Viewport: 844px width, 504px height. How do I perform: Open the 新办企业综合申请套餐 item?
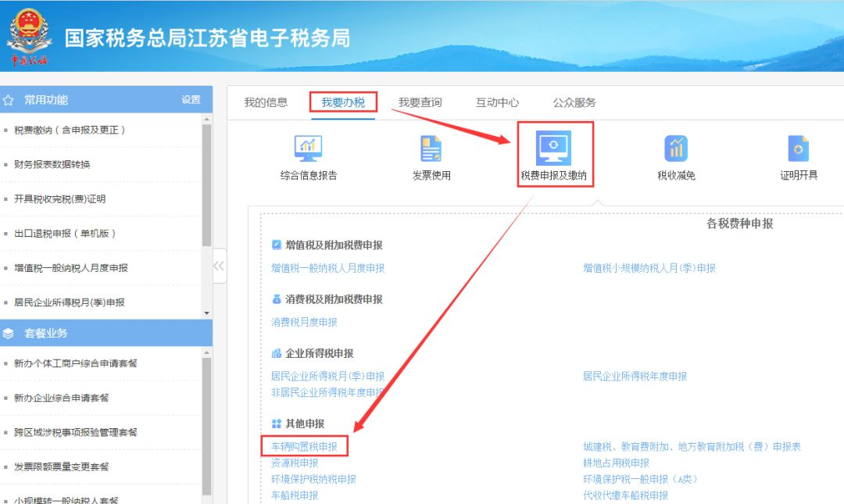pos(62,398)
